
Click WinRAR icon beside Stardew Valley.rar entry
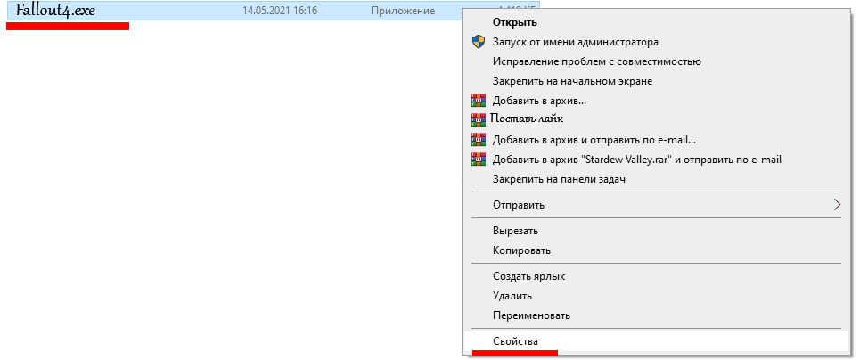(478, 160)
